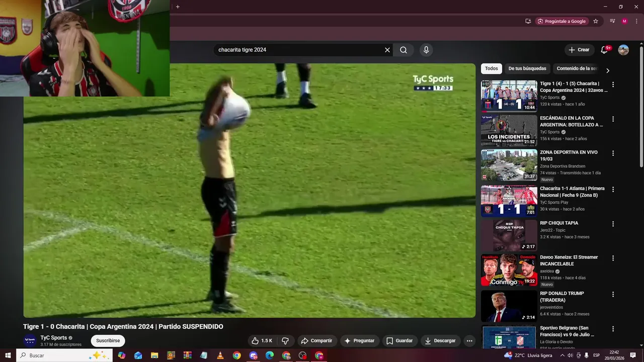Screen dimensions: 644x362
Task: Click the title 'Davoo Xeneize: El Streamer INCANCELABLE'
Action: (x=569, y=260)
